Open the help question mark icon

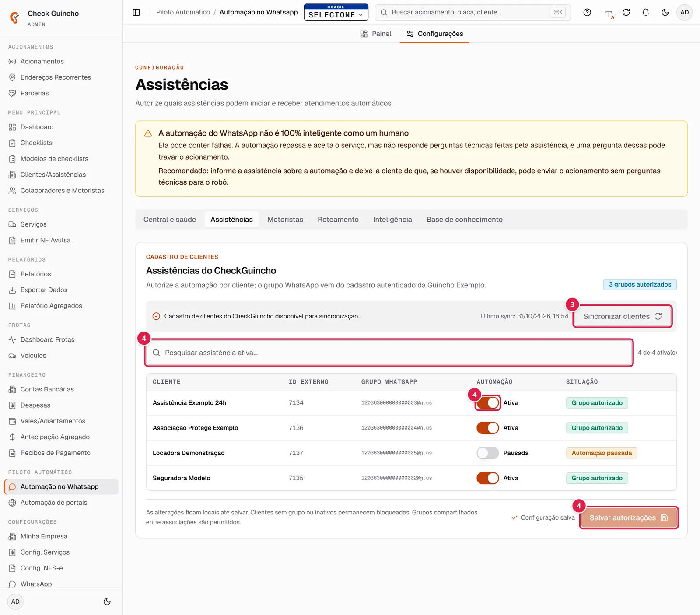click(x=587, y=12)
